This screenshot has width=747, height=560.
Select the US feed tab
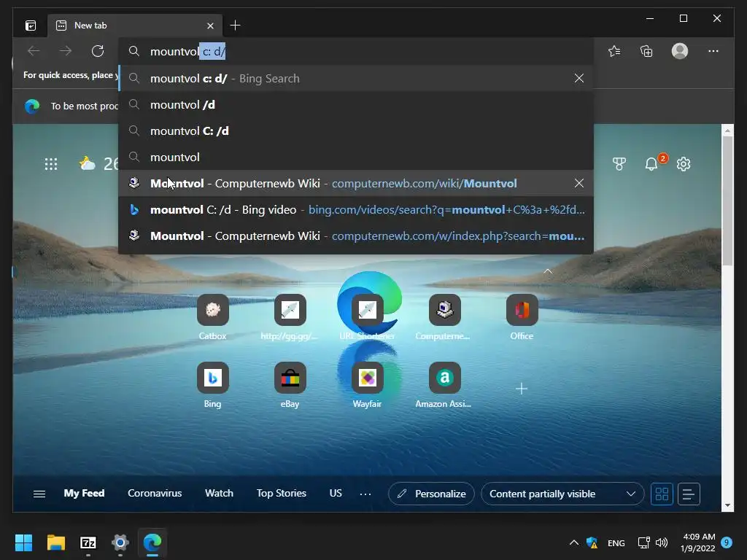(x=336, y=494)
